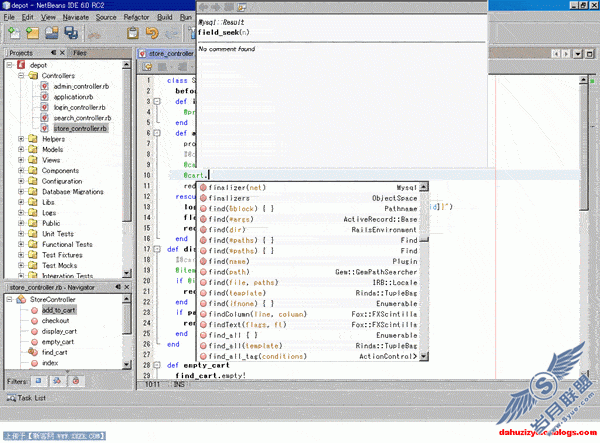The width and height of the screenshot is (600, 443).
Task: Open the Edit menu
Action: (x=28, y=17)
